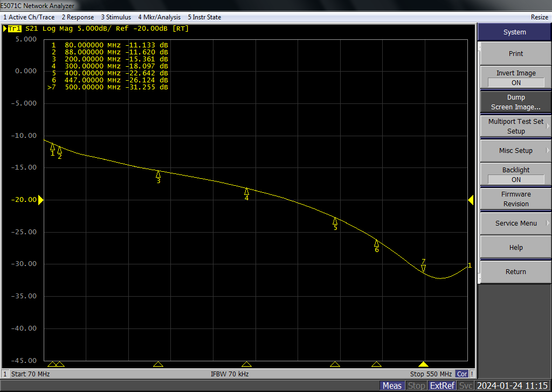
Task: Click marker 4 at 300 MHz
Action: 246,194
